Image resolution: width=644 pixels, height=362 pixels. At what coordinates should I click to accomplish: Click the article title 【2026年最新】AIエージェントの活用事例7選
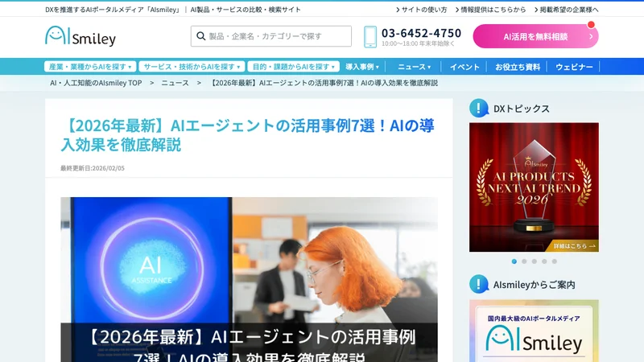click(248, 135)
